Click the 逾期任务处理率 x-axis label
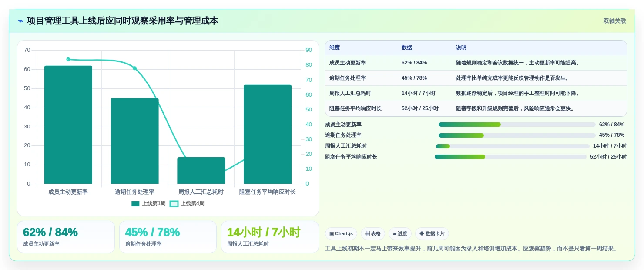 pos(134,192)
